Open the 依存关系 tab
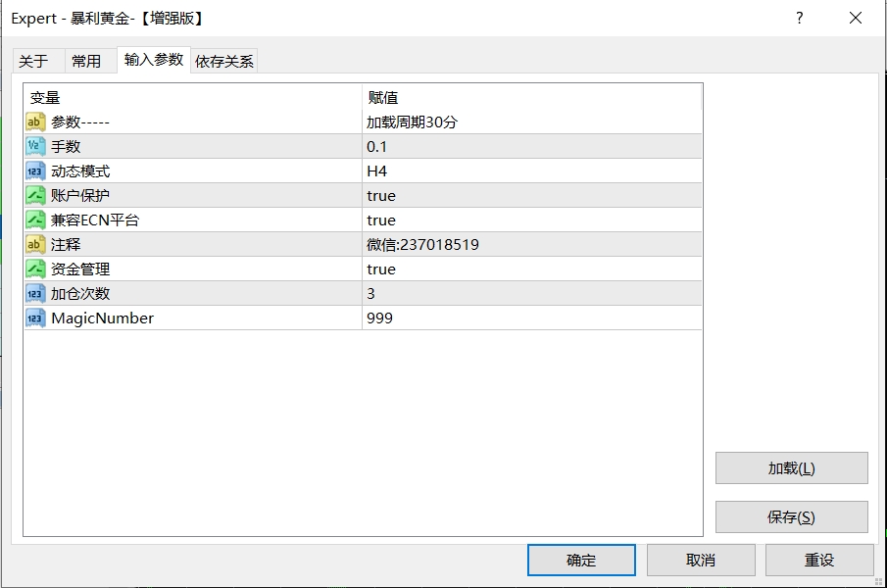 (x=224, y=61)
